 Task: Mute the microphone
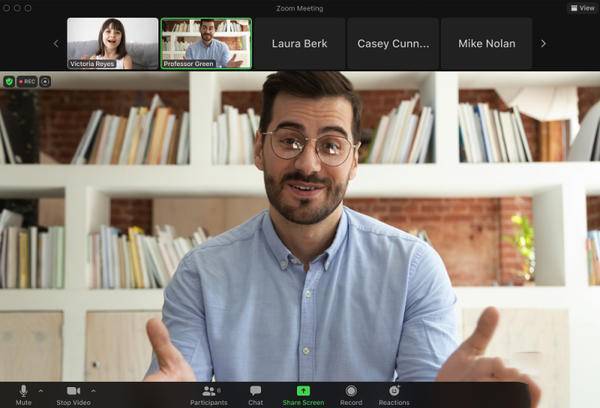pos(23,391)
